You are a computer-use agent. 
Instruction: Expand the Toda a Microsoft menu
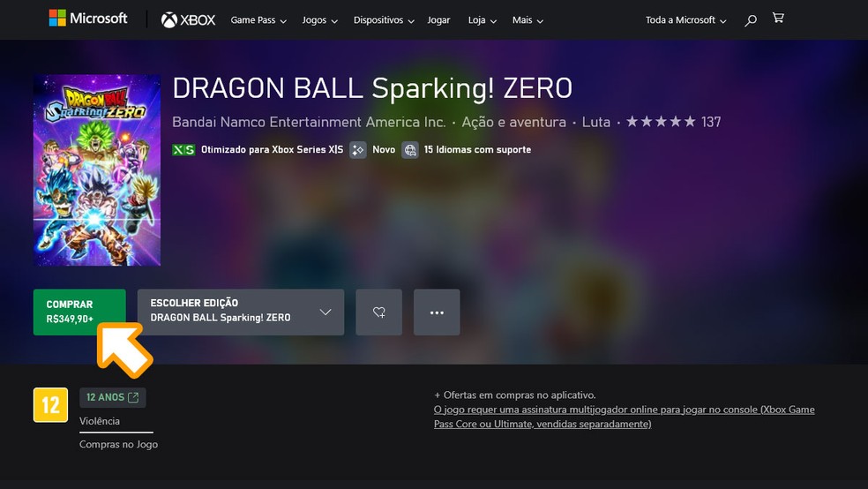coord(685,20)
